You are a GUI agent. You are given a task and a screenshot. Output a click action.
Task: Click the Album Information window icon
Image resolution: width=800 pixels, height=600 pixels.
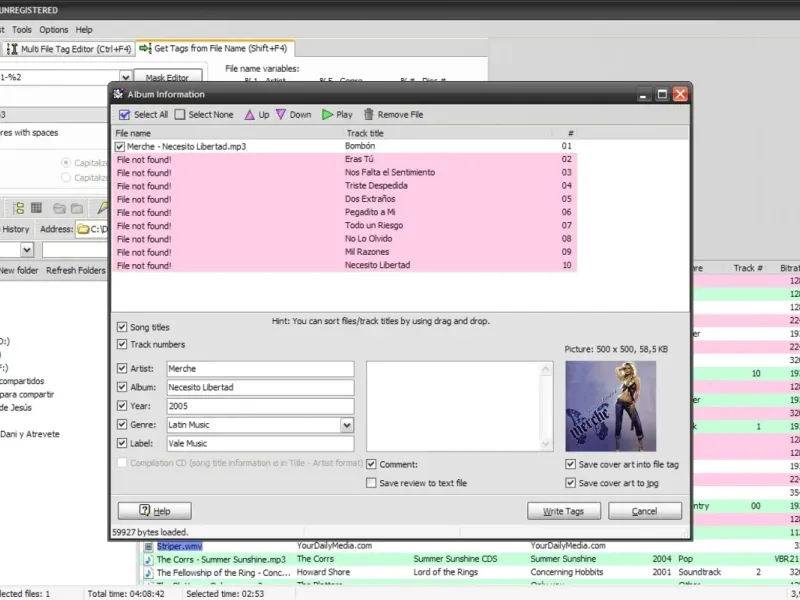tap(118, 94)
